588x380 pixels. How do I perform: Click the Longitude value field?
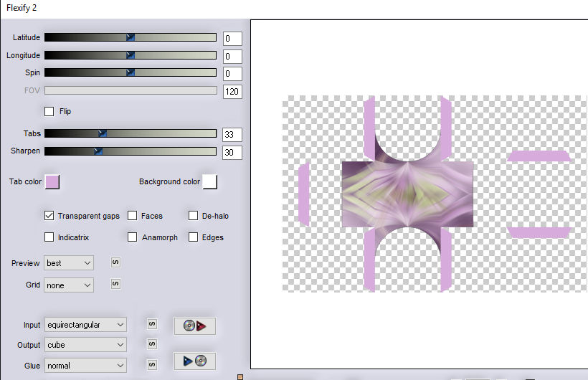click(232, 56)
